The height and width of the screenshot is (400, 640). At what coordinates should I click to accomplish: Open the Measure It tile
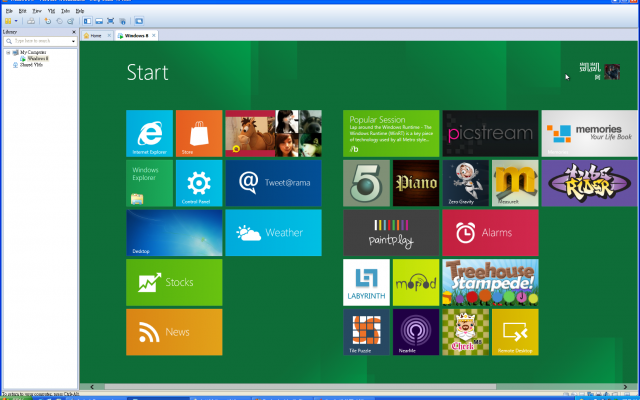pos(515,183)
